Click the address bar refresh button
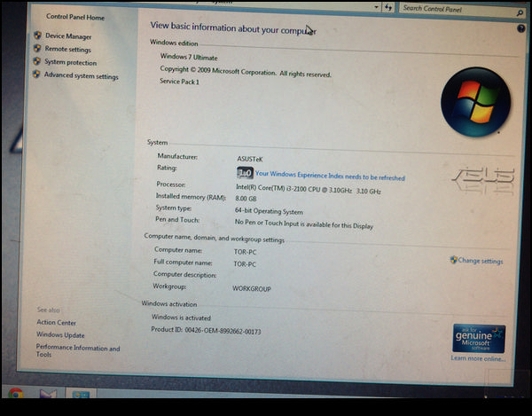This screenshot has height=416, width=532. click(388, 7)
